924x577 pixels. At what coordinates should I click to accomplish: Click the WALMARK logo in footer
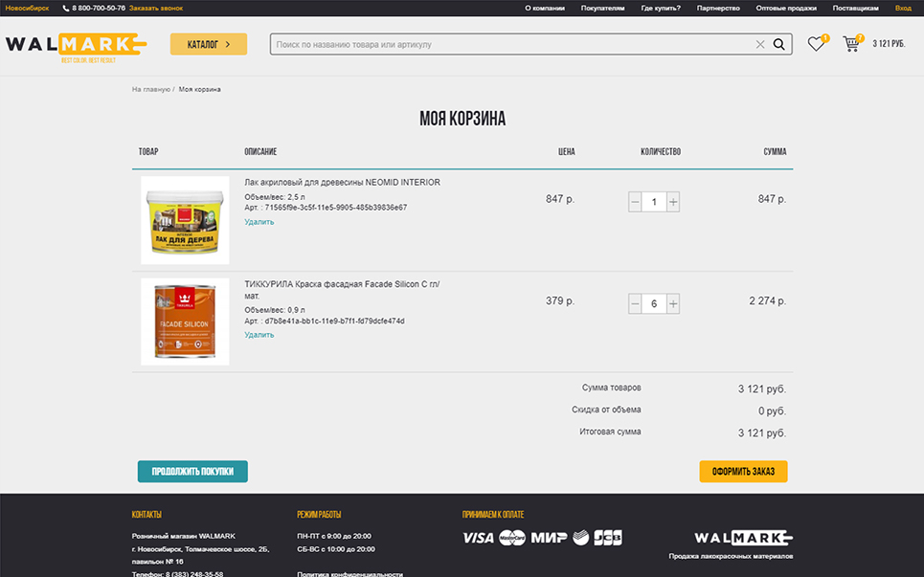pos(743,538)
